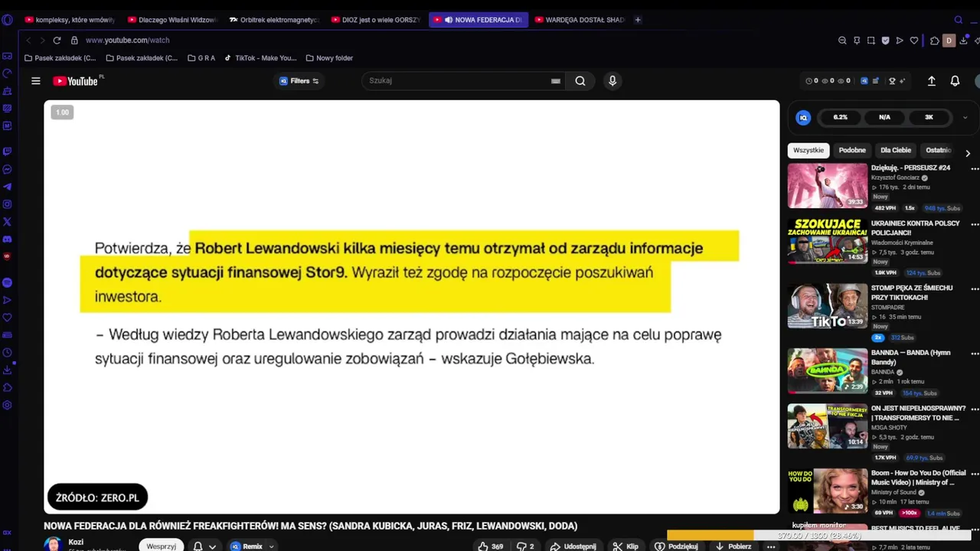
Task: Open options for Dziękuję PERSEUSZ #24 video
Action: click(x=975, y=171)
